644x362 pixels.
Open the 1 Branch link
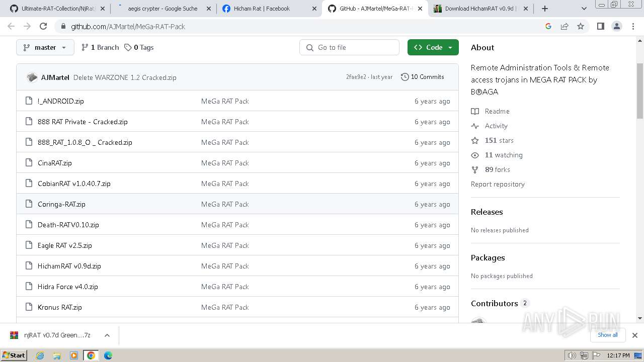pyautogui.click(x=100, y=47)
